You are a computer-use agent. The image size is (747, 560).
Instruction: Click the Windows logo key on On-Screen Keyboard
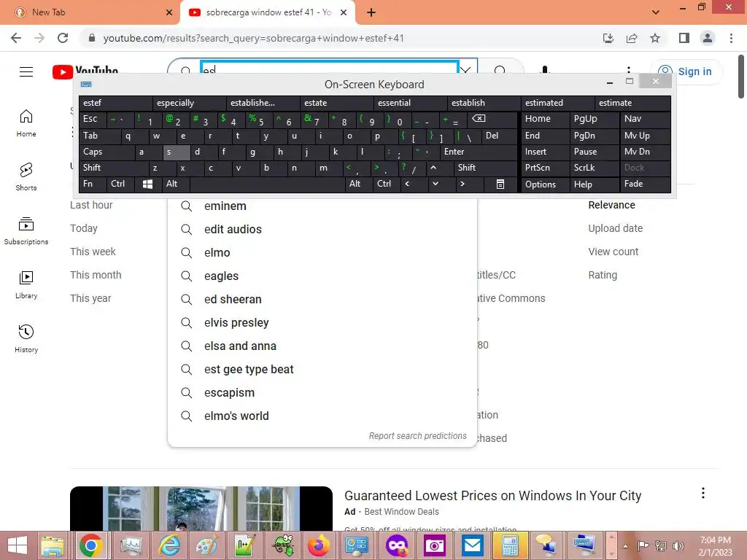pos(147,184)
